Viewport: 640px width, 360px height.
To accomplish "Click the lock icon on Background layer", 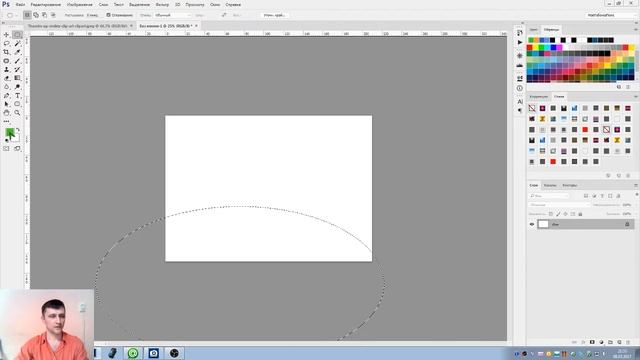I will click(x=627, y=224).
